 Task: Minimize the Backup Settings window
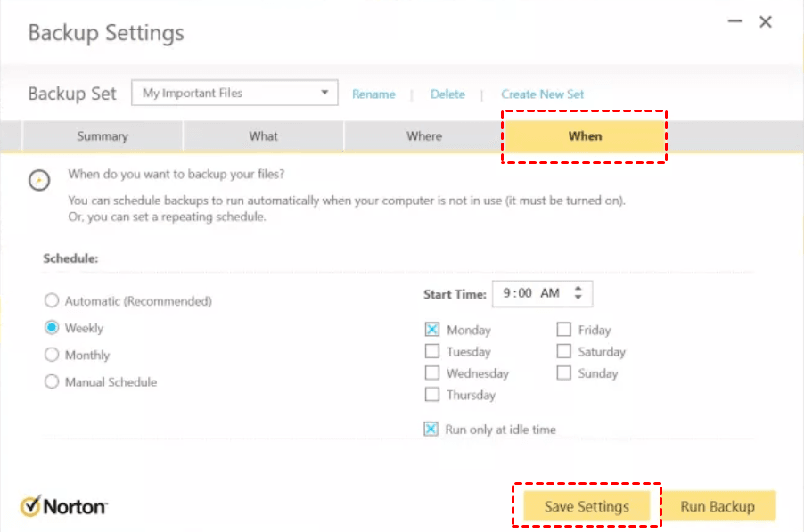click(x=735, y=22)
